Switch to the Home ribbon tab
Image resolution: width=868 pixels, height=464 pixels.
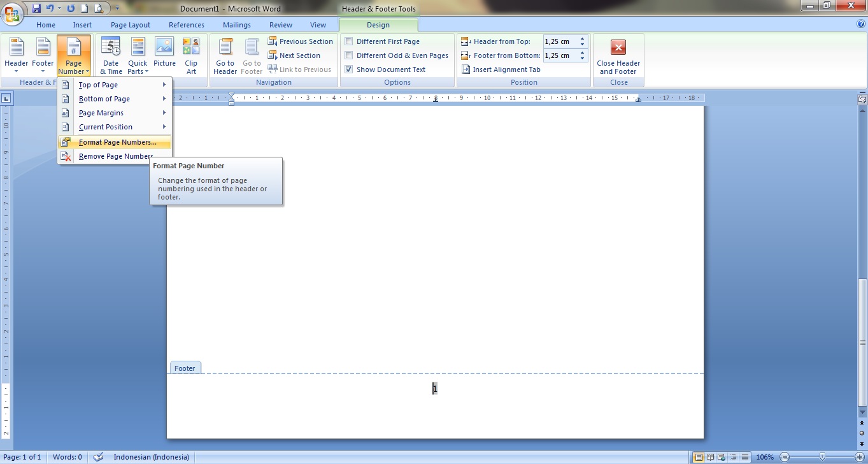point(46,25)
